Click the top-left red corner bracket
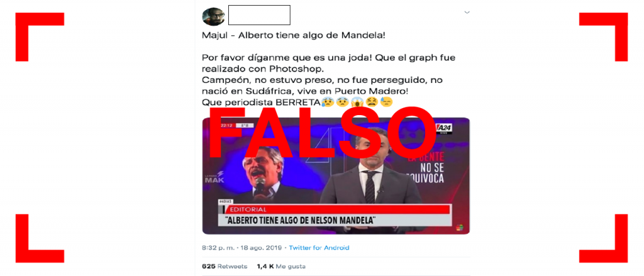 point(40,36)
